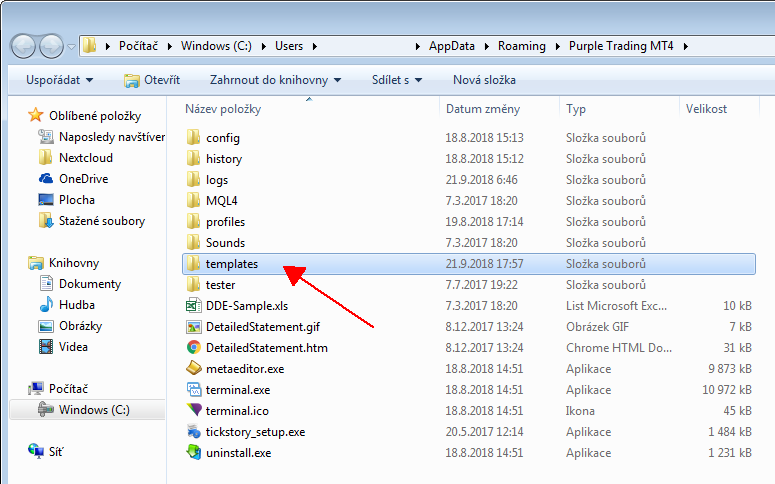Image resolution: width=775 pixels, height=484 pixels.
Task: Click Purple Trading MT4 breadcrumb segment
Action: 621,46
